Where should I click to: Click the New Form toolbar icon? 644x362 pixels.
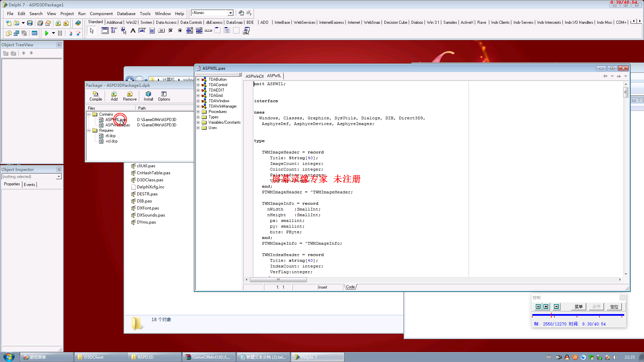tap(34, 33)
